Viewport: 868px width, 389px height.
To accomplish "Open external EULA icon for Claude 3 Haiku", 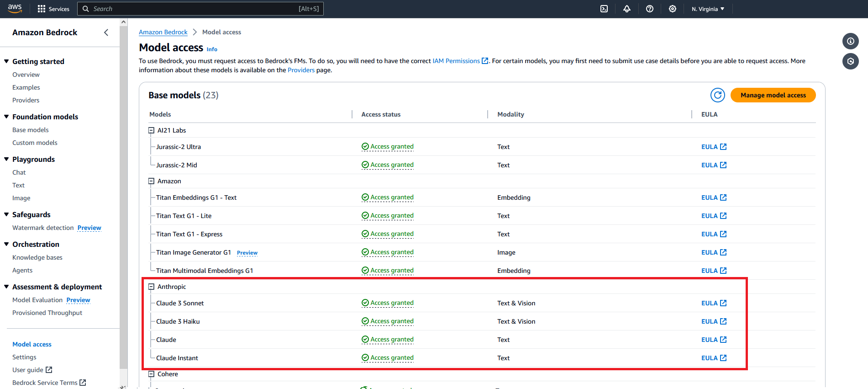I will pyautogui.click(x=723, y=321).
